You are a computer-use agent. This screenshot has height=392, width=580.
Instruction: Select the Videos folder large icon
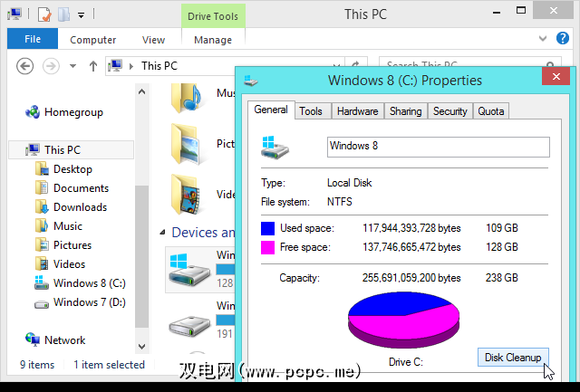pyautogui.click(x=187, y=195)
